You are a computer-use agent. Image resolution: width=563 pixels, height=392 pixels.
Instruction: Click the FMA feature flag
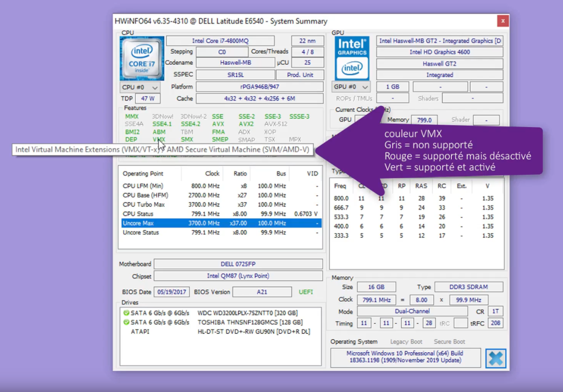[x=218, y=132]
